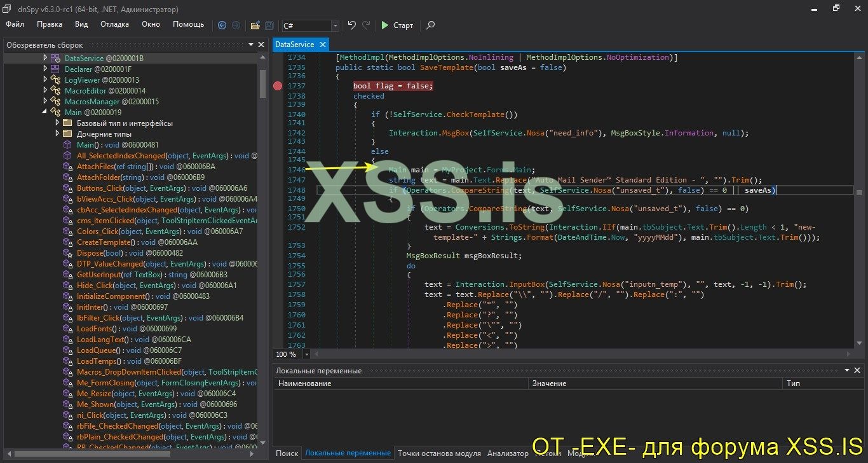Click the Declarer class icon in tree

click(x=55, y=69)
